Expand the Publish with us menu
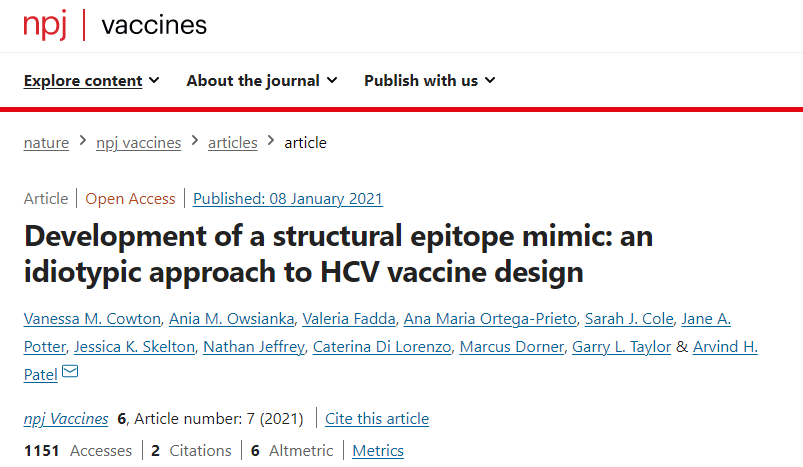The width and height of the screenshot is (803, 467). pos(430,80)
